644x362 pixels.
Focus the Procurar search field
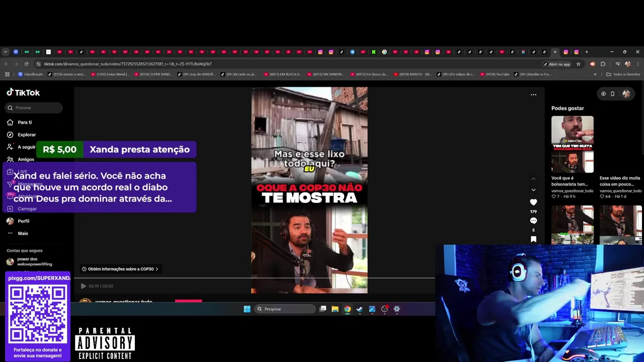34,108
